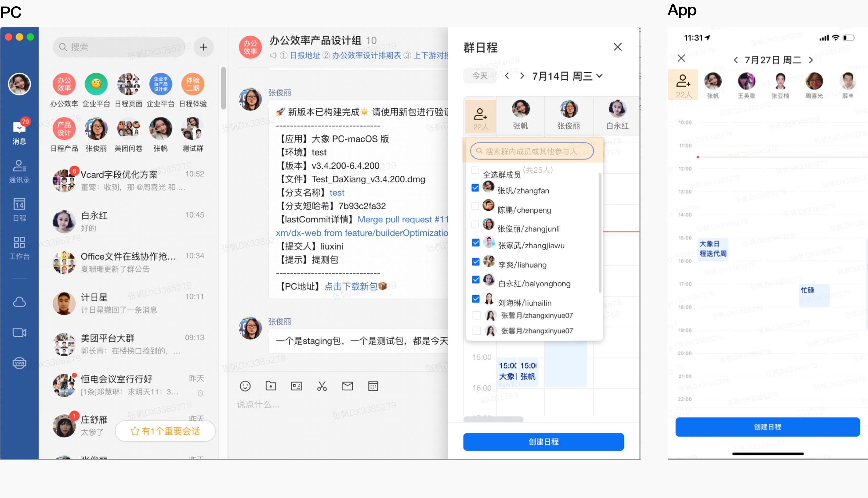Click the calendar schedule icon in chat toolbar
Screen dimensions: 868x498
pyautogui.click(x=373, y=386)
